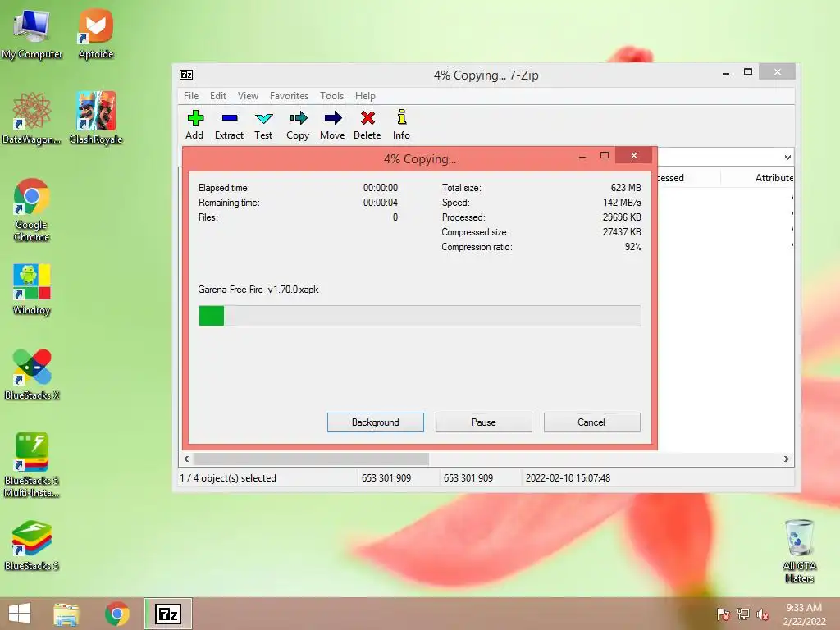
Task: Select the ClashRoyale desktop shortcut
Action: pos(96,118)
